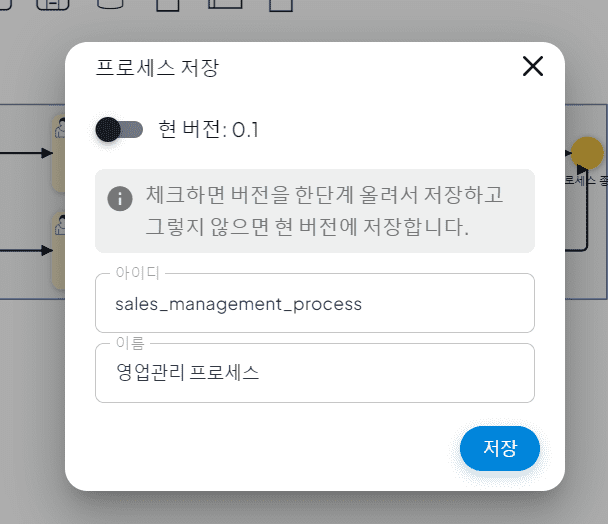
Task: Click the info icon in the notice box
Action: pos(120,199)
